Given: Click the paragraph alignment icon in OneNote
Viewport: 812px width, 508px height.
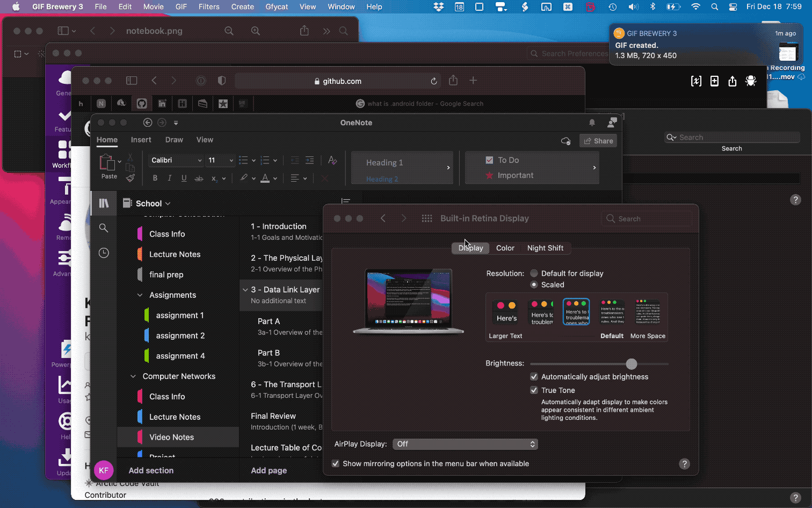Looking at the screenshot, I should pyautogui.click(x=295, y=178).
